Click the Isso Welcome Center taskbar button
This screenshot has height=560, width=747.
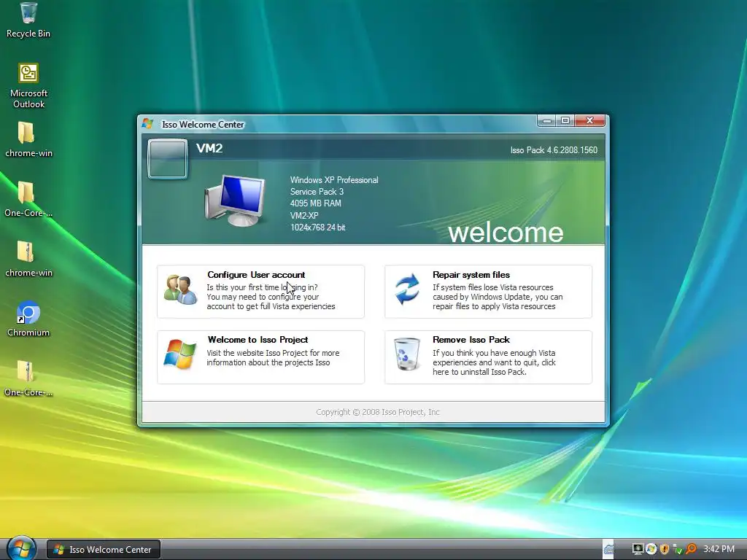pyautogui.click(x=104, y=550)
